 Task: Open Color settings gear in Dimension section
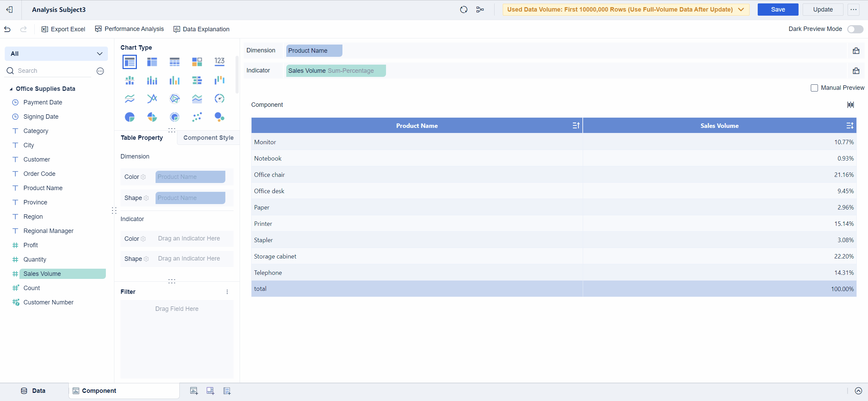coord(143,177)
